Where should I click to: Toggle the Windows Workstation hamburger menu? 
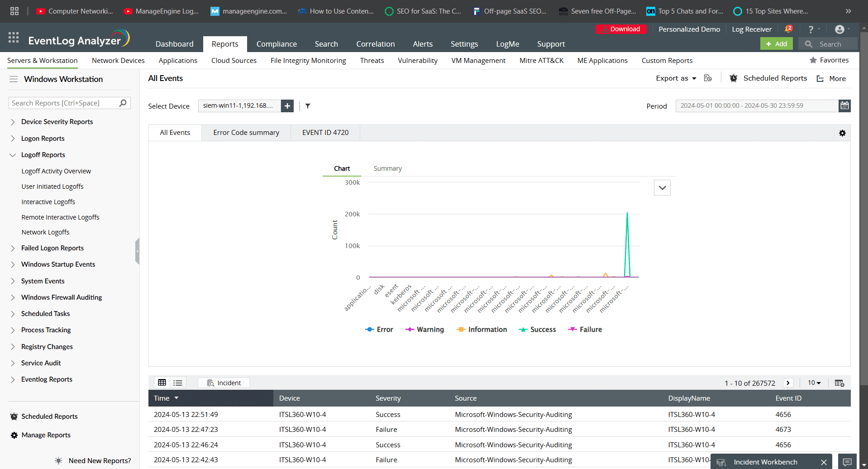[14, 79]
